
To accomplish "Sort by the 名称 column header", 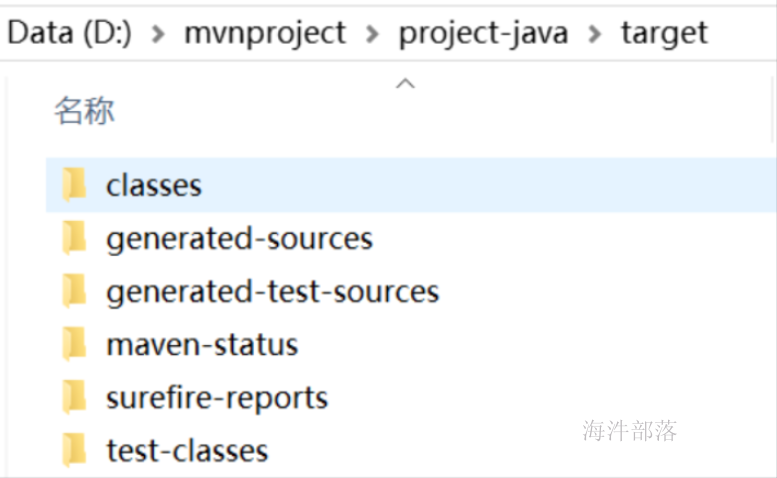I will [84, 110].
